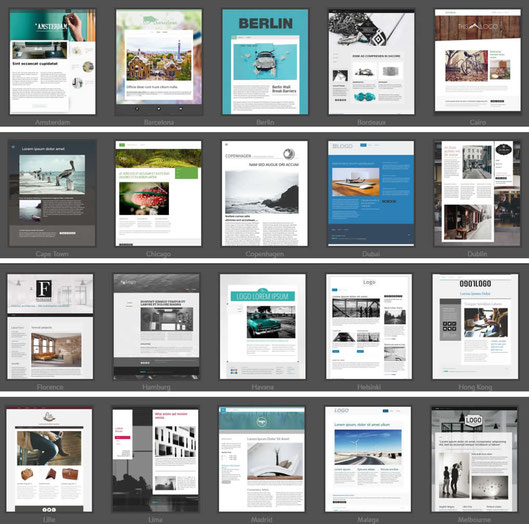Viewport: 529px width, 524px height.
Task: Click the 'Dublin' caption label
Action: [477, 254]
